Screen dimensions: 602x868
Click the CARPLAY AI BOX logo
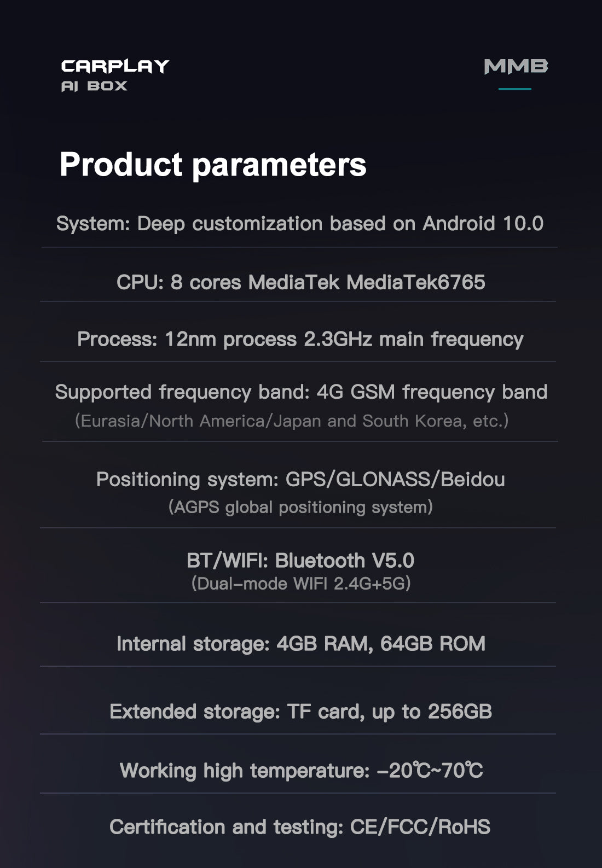[115, 75]
